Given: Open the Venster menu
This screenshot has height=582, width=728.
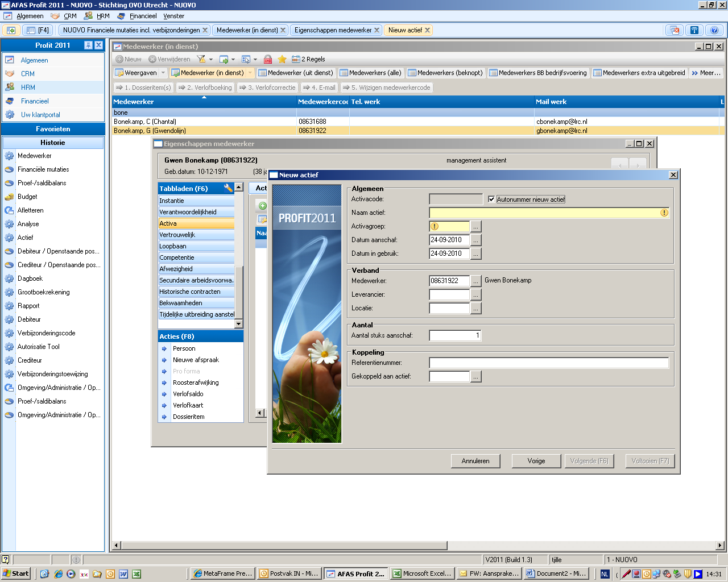Looking at the screenshot, I should (x=173, y=16).
